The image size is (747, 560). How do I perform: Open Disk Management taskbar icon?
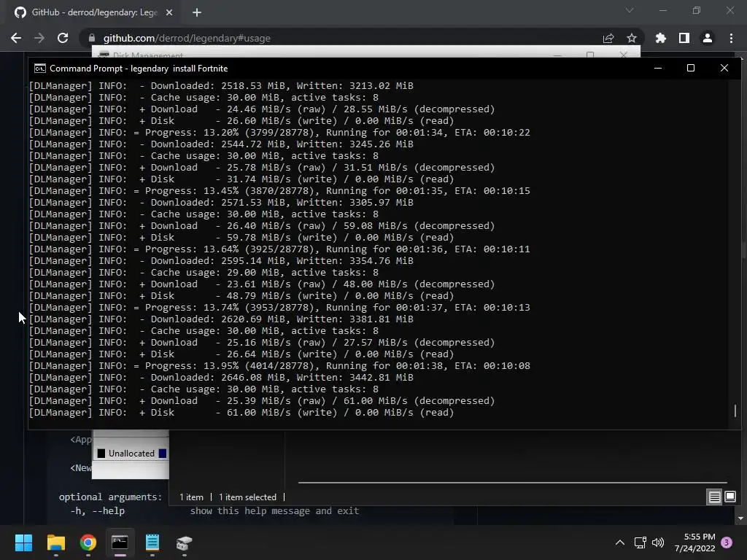click(x=185, y=542)
